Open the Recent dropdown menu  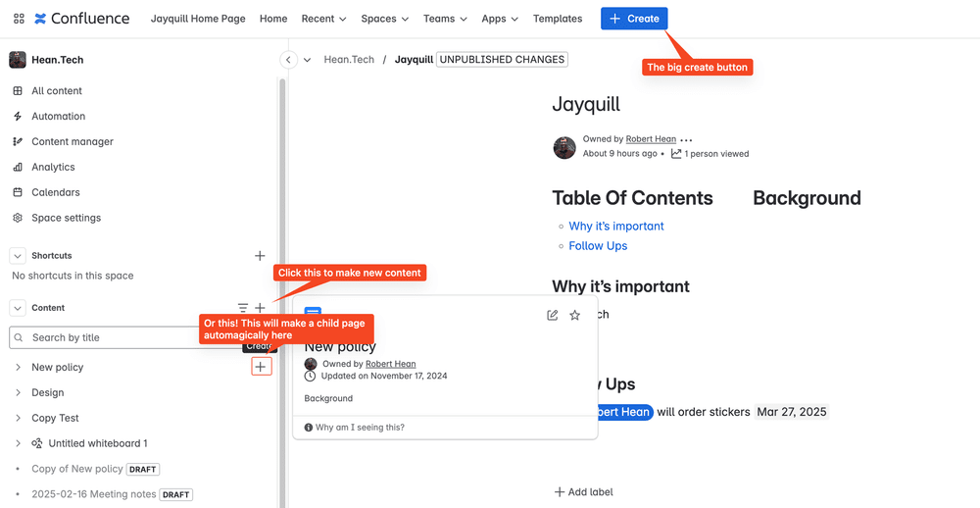(x=323, y=19)
